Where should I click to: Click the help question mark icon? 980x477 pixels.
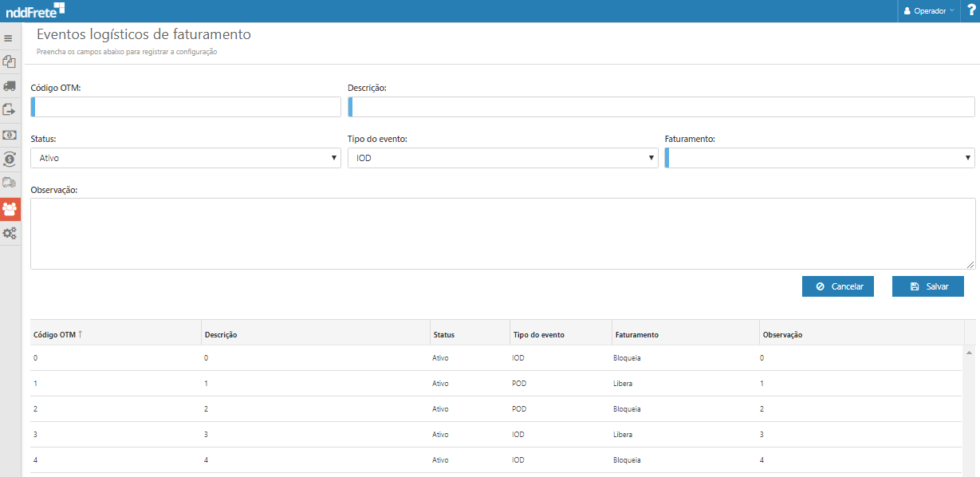tap(970, 10)
